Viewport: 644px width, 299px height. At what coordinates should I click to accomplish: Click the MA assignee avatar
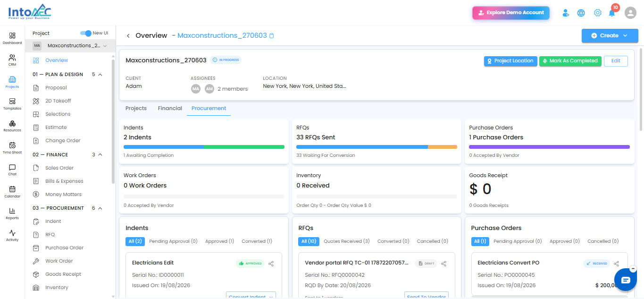(195, 89)
